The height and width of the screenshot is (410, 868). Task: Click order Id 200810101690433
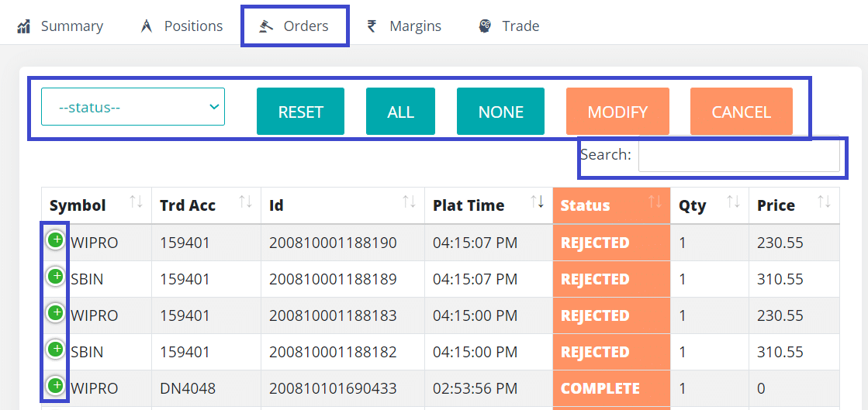point(333,389)
